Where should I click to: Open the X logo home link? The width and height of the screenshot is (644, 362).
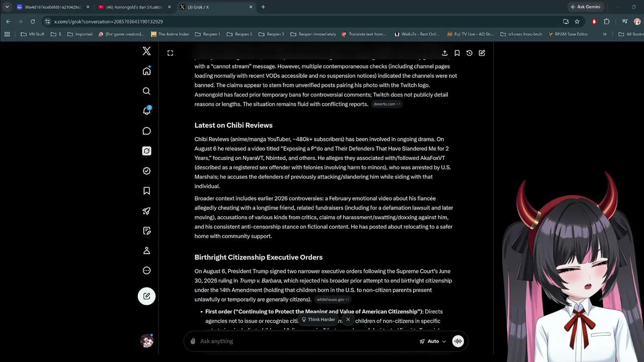pyautogui.click(x=146, y=51)
